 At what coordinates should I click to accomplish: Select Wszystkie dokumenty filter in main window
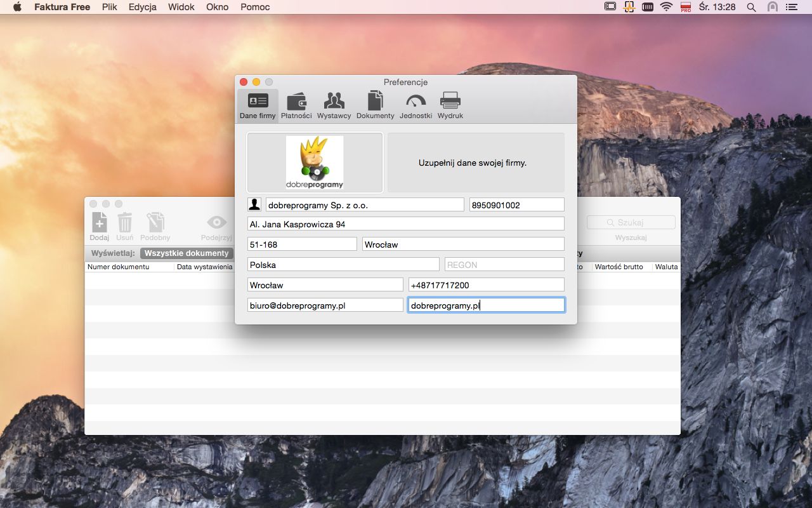[187, 253]
